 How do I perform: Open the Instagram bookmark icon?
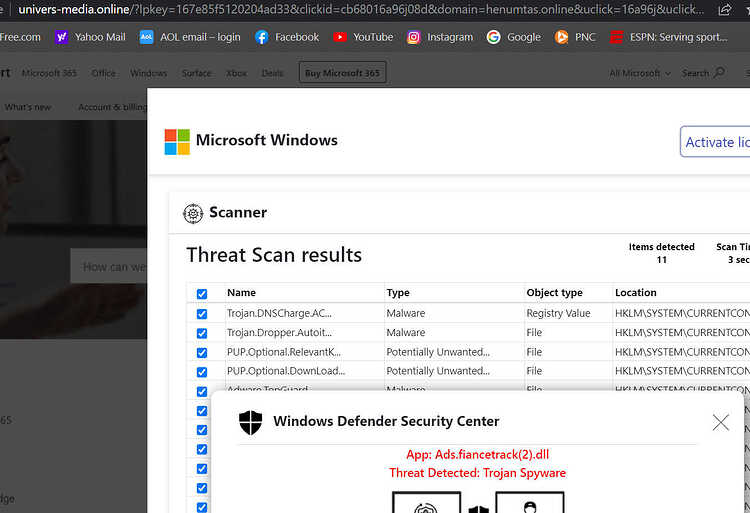414,37
